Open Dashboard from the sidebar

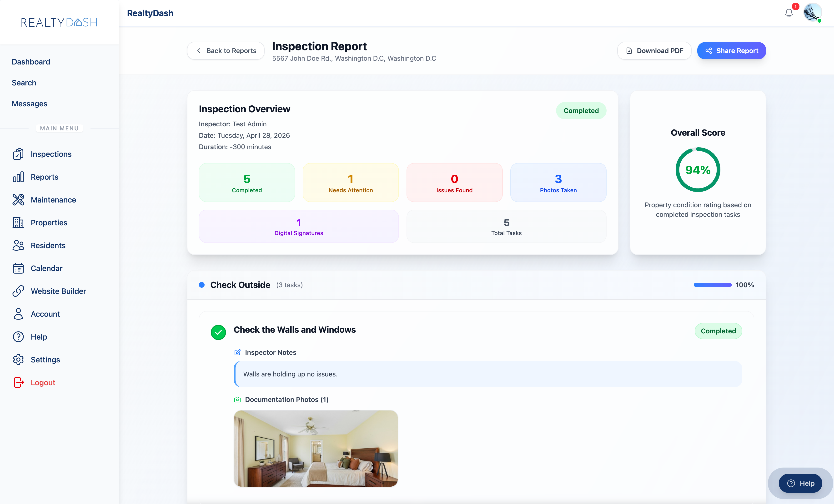click(x=31, y=62)
